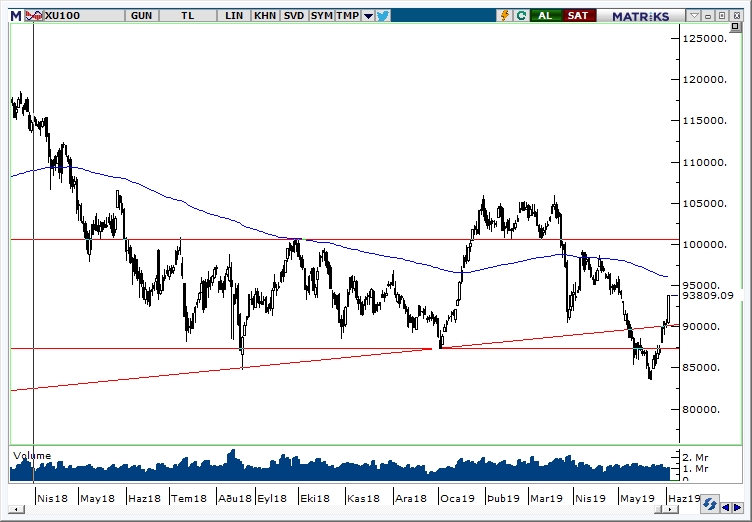The width and height of the screenshot is (752, 522).
Task: Toggle LIN linear scale button
Action: click(234, 16)
